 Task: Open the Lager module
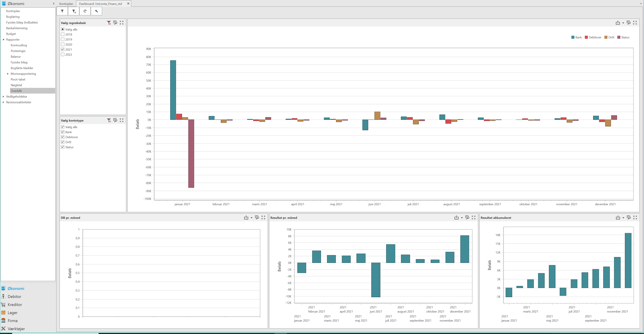coord(13,313)
